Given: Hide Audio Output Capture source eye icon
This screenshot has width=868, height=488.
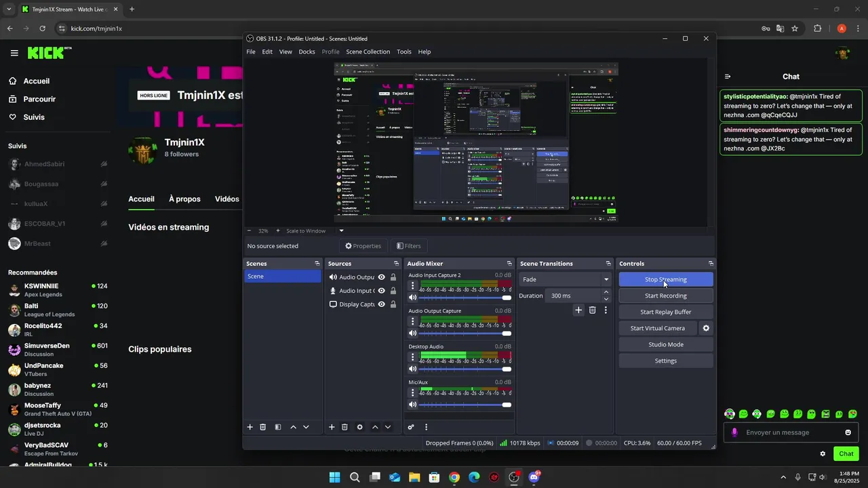Looking at the screenshot, I should tap(382, 277).
